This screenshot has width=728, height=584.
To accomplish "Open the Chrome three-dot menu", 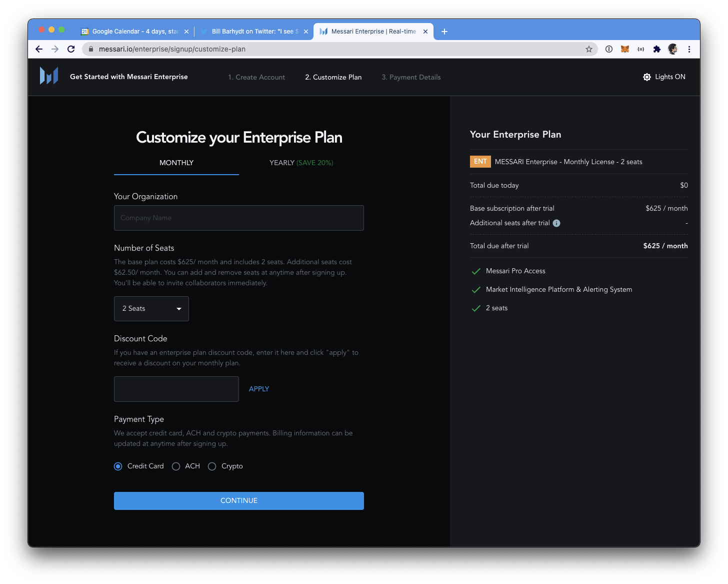I will (689, 49).
